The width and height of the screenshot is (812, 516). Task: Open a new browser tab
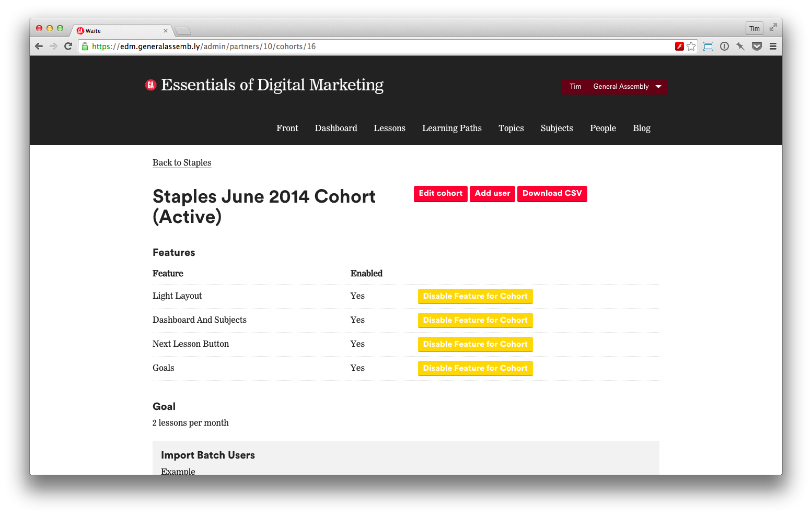coord(183,31)
